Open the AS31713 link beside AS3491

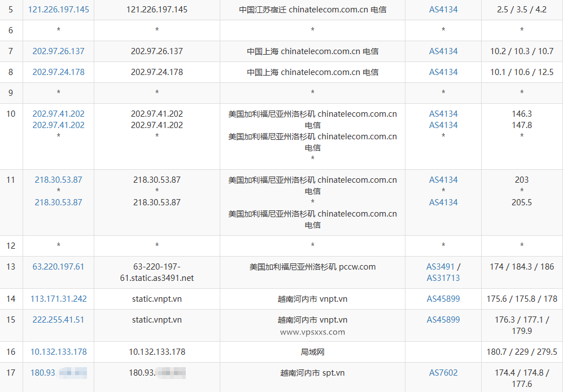443,278
